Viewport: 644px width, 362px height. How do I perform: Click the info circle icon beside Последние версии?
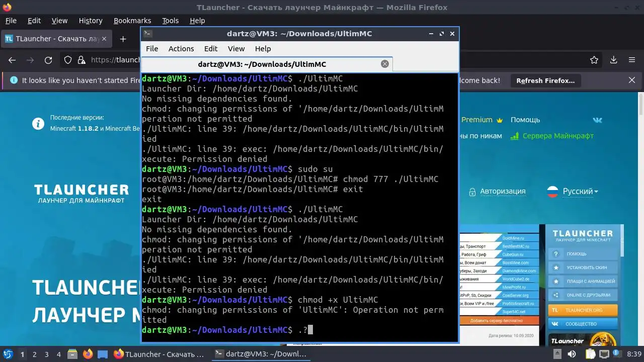(x=38, y=123)
